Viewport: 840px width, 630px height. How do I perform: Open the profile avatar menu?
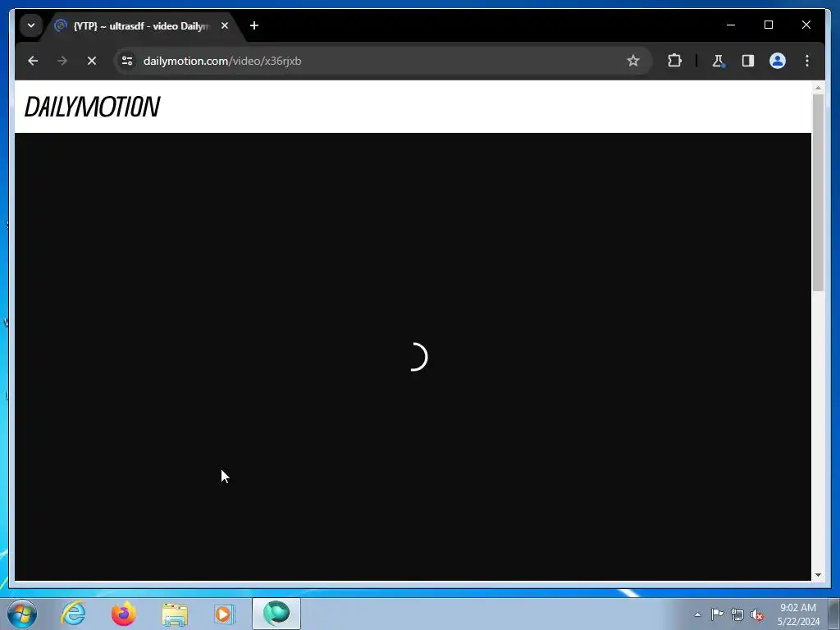coord(778,61)
